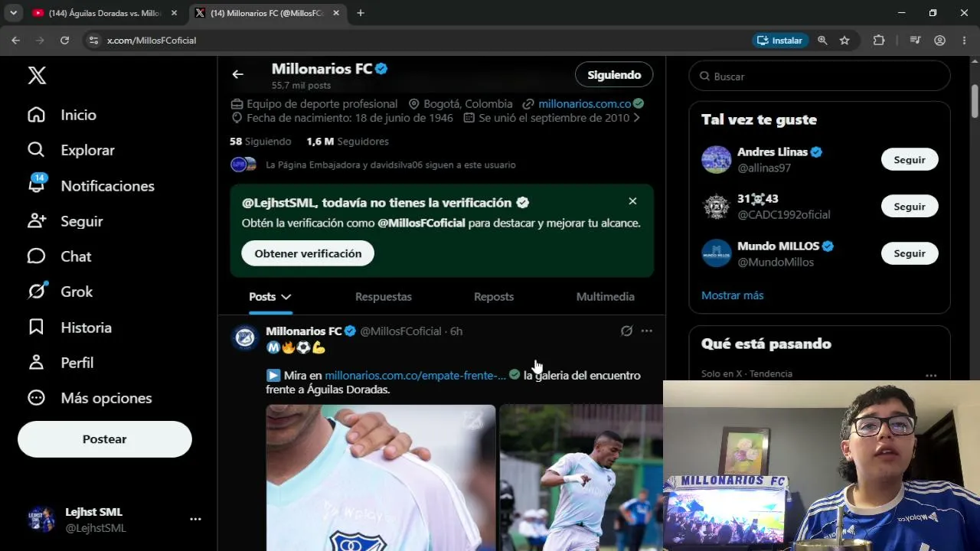The height and width of the screenshot is (551, 980).
Task: Go forward in browser history
Action: tap(39, 41)
